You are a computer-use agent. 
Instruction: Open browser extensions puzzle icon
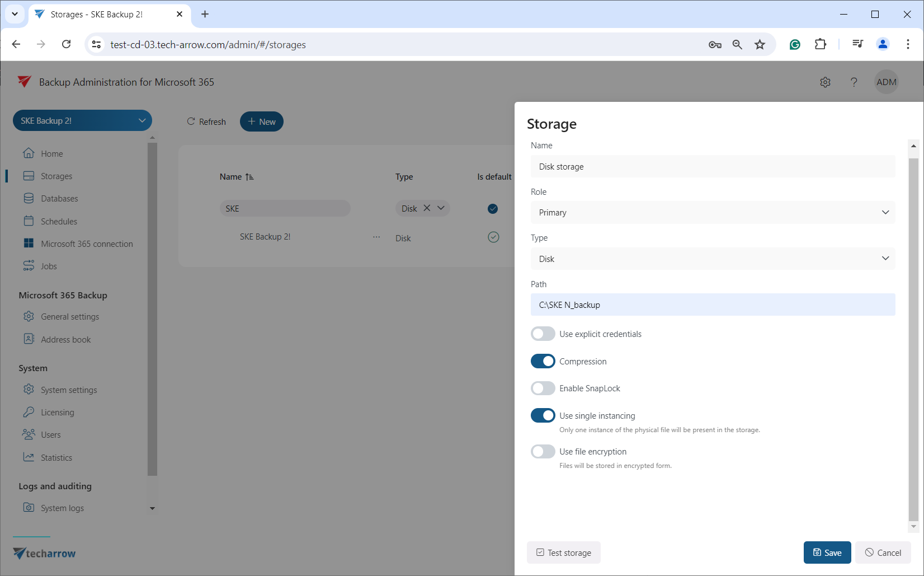820,45
